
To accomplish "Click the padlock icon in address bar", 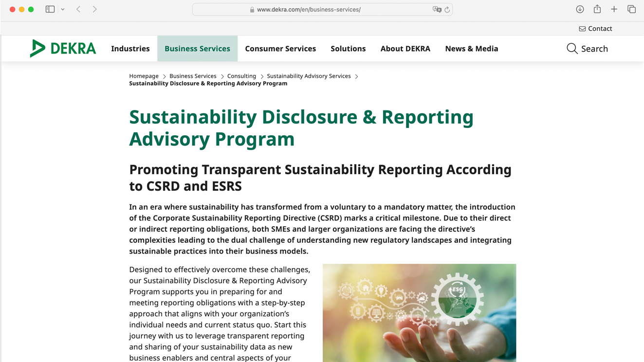I will click(252, 10).
